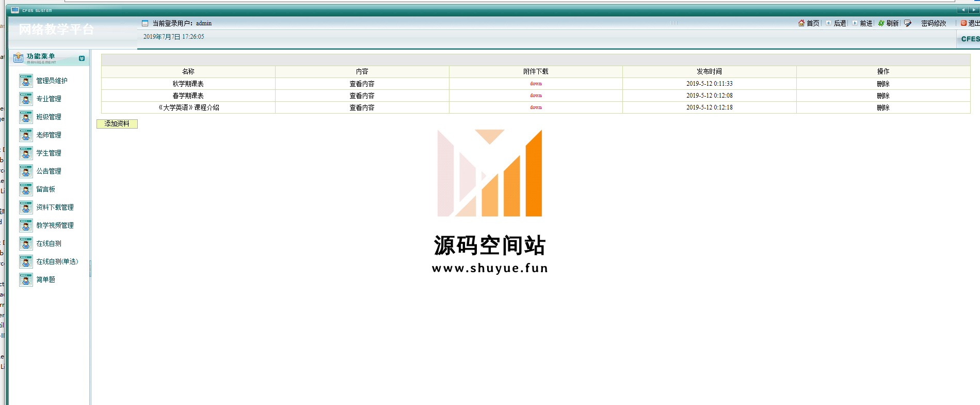Go to the 公告管理 sidebar icon
Viewport: 980px width, 405px height.
pyautogui.click(x=26, y=171)
